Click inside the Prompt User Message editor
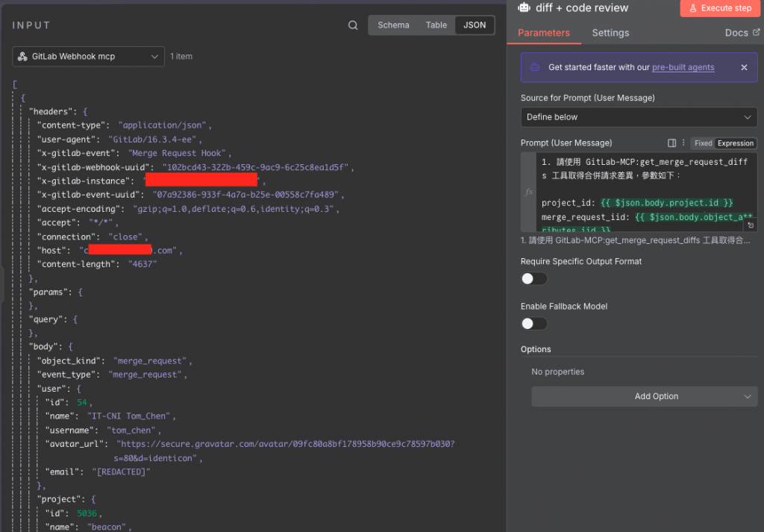Viewport: 764px width, 532px height. tap(646, 192)
